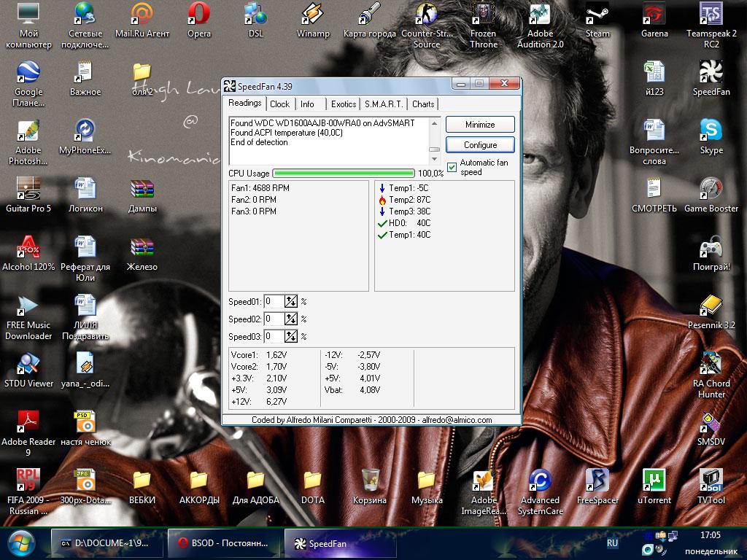Open the Opera browser icon
The width and height of the screenshot is (747, 560).
[199, 15]
